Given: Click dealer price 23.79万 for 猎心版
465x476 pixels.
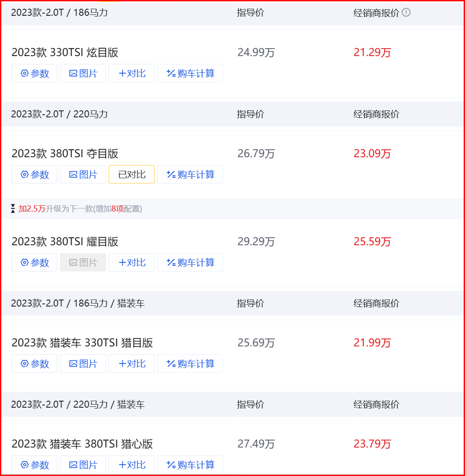Looking at the screenshot, I should tap(372, 444).
